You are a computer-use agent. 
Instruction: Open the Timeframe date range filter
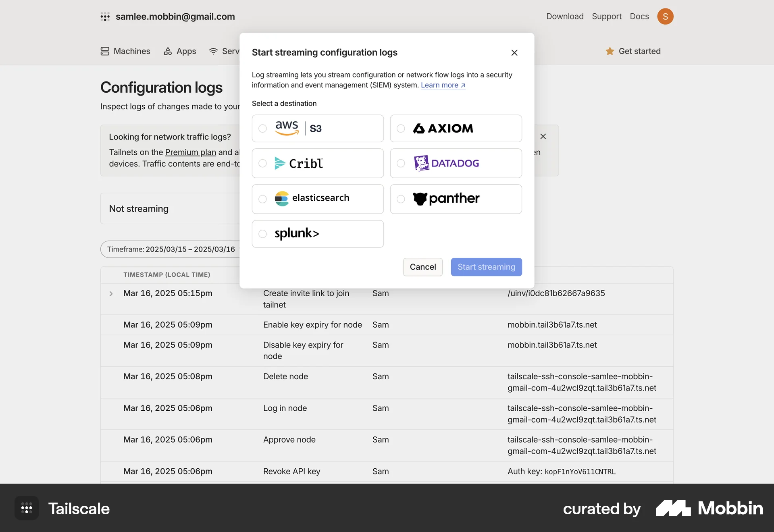pos(171,249)
